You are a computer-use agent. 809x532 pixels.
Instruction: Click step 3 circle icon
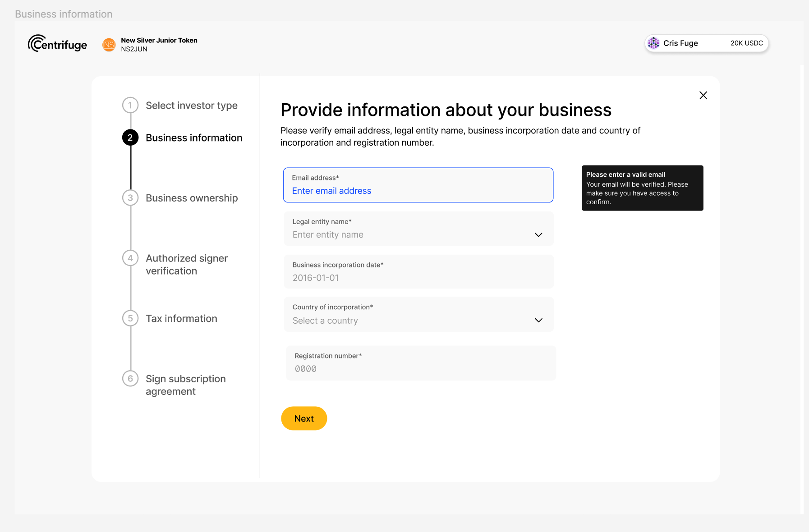tap(130, 198)
